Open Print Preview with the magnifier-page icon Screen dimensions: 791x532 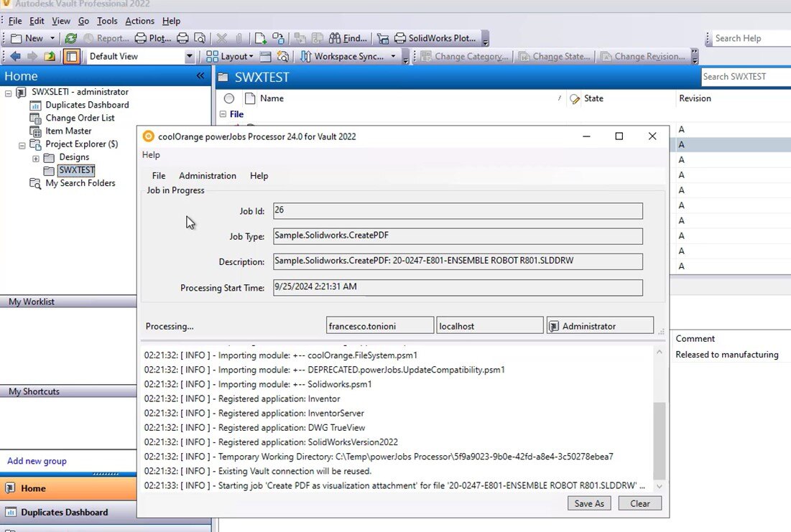pyautogui.click(x=200, y=38)
